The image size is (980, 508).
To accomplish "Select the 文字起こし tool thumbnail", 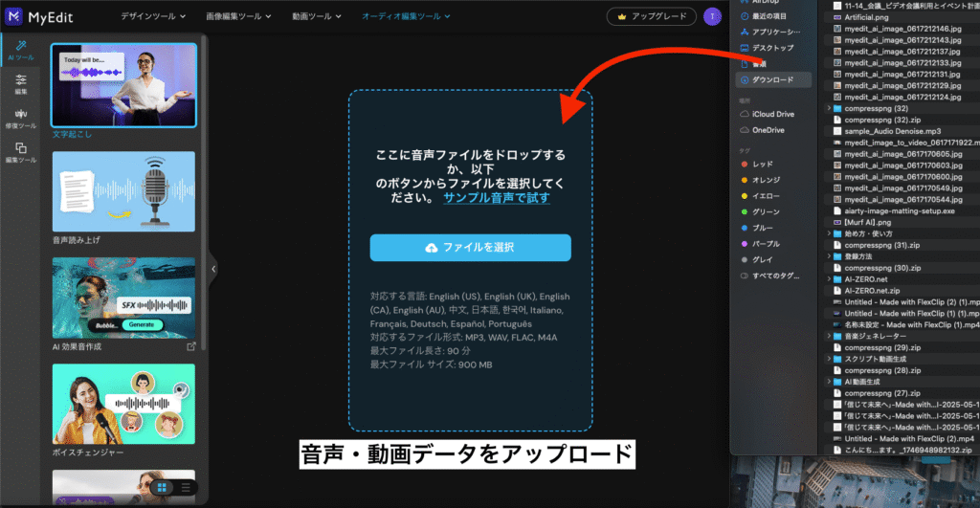I will (x=123, y=85).
